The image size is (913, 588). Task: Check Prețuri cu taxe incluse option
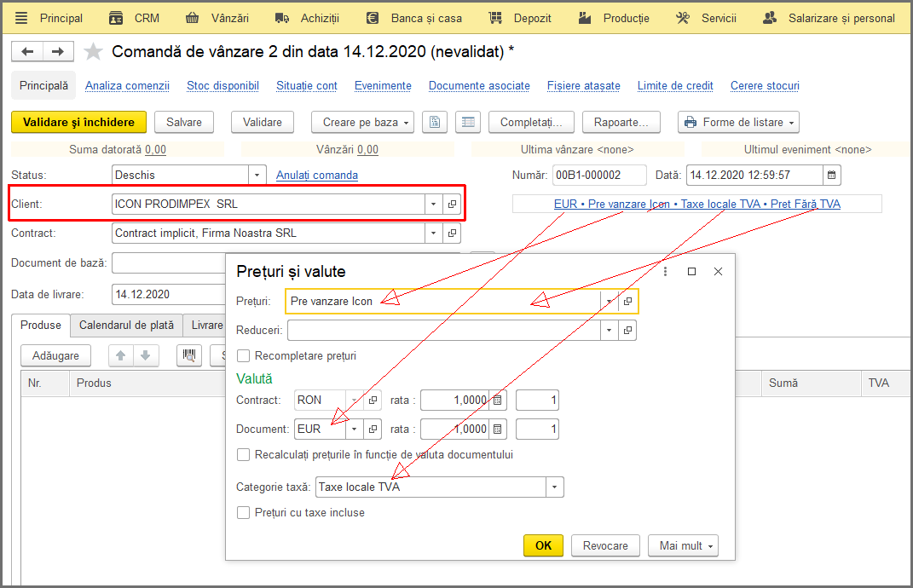click(x=244, y=513)
